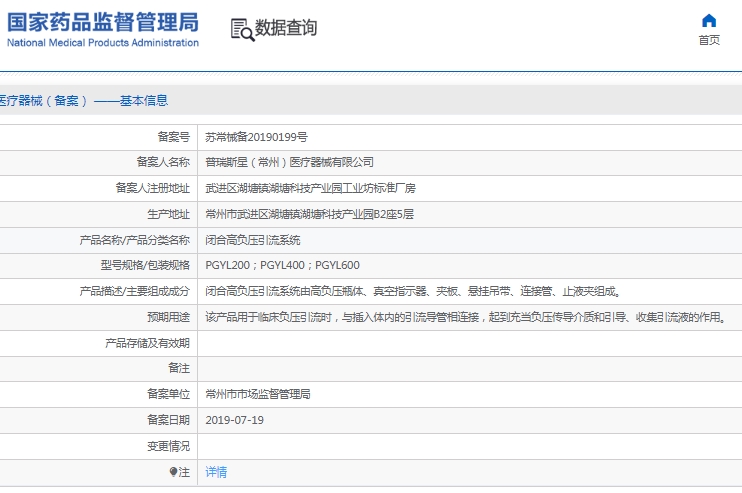Click the note bulb icon beside 注
The image size is (742, 493).
[x=173, y=472]
